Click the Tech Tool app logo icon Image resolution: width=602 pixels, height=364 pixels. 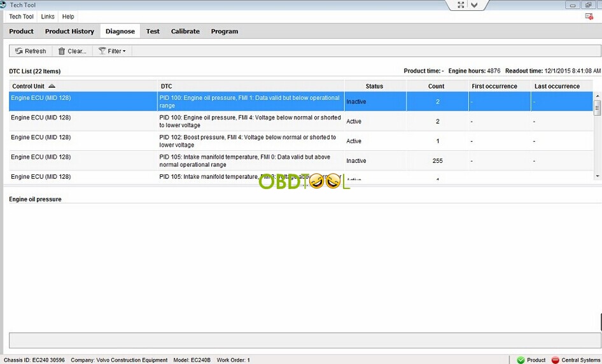(3, 4)
